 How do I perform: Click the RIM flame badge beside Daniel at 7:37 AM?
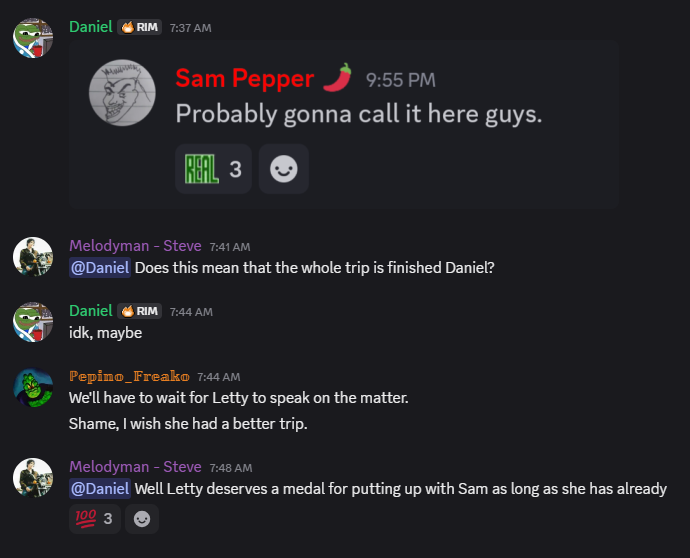click(x=139, y=27)
